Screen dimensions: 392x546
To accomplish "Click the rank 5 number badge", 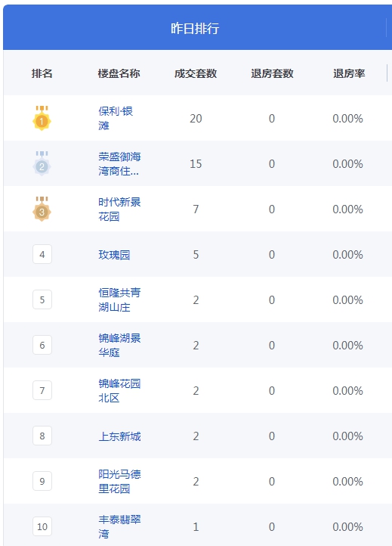I will [x=42, y=299].
